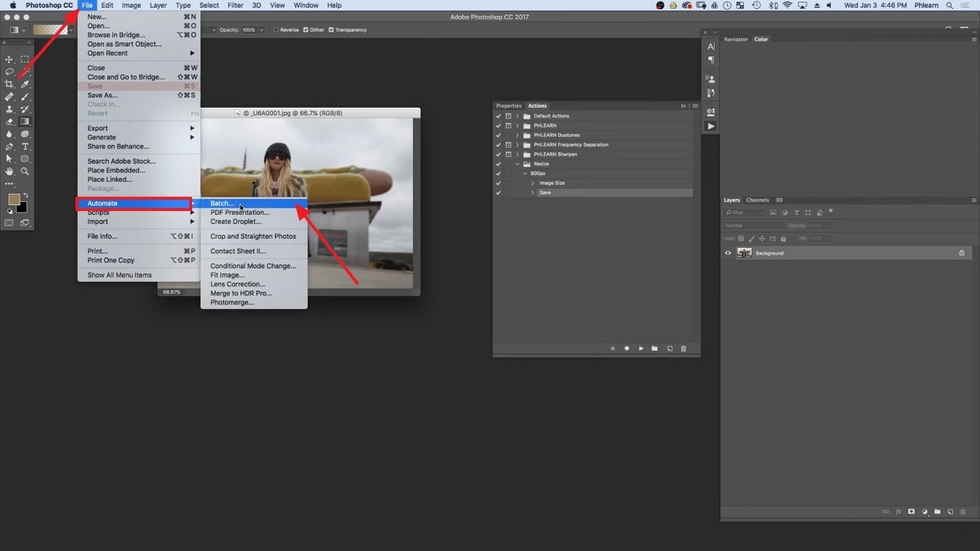Expand the Image Size step
980x551 pixels.
pyautogui.click(x=532, y=183)
